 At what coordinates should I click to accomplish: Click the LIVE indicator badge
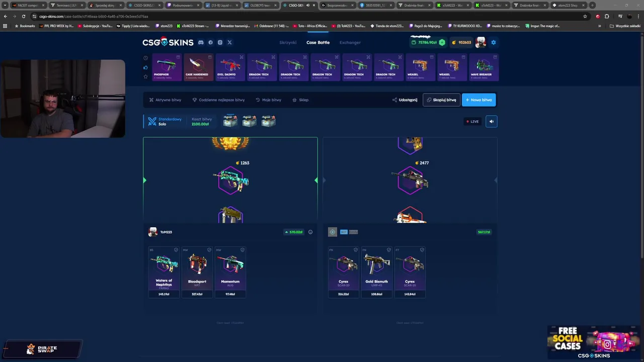pos(472,121)
